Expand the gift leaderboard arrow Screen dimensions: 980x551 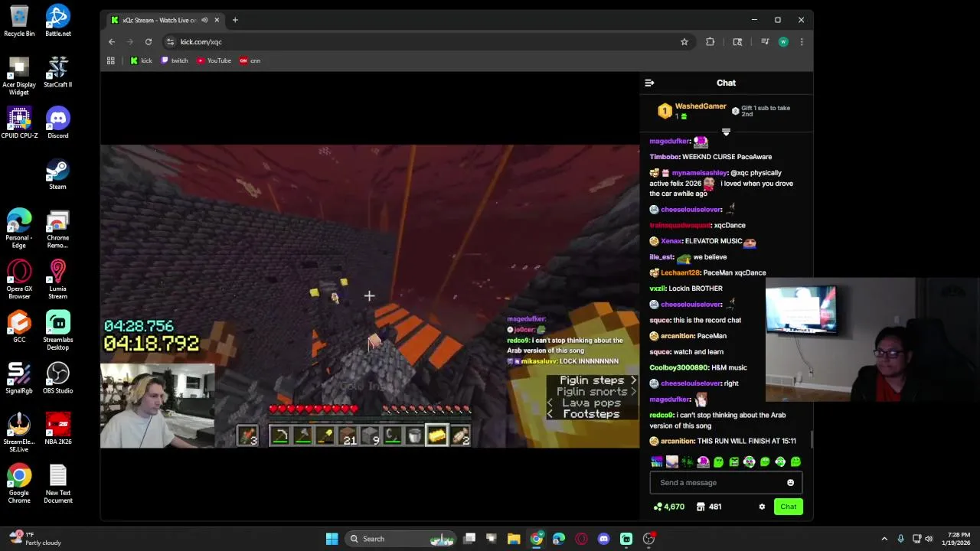(726, 132)
